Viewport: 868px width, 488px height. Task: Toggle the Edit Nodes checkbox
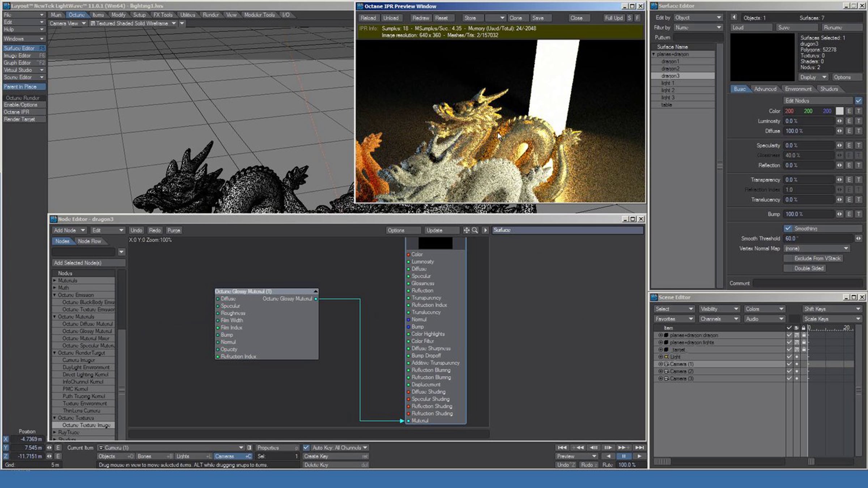point(859,101)
